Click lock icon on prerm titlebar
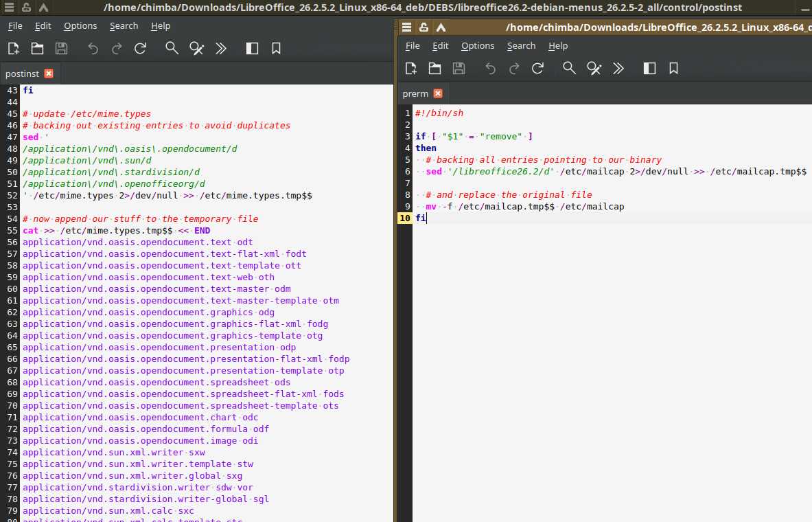Screen dimensions: 812x522 click(x=424, y=27)
